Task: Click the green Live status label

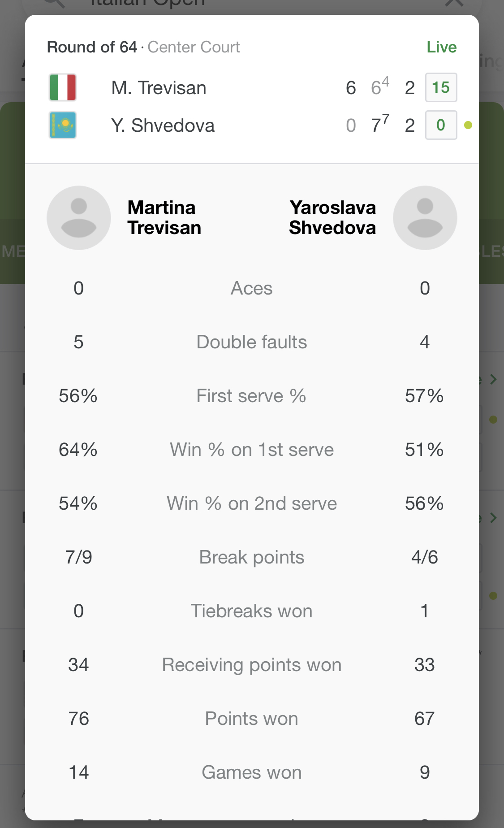Action: click(x=441, y=47)
